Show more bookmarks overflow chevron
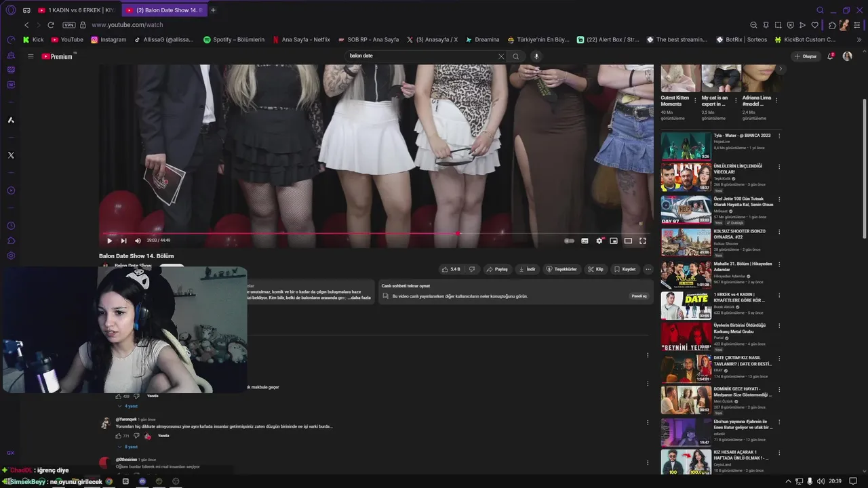The height and width of the screenshot is (488, 868). coord(859,39)
